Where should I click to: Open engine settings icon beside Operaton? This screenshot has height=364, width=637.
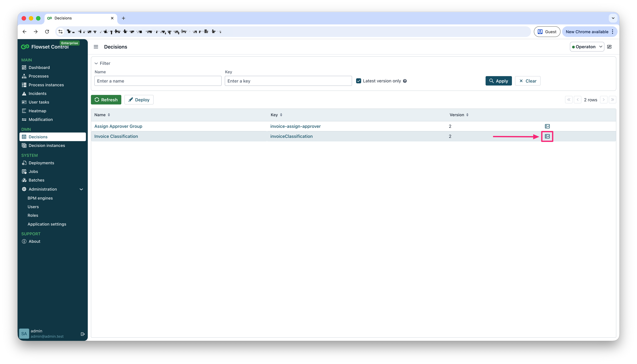pos(609,47)
